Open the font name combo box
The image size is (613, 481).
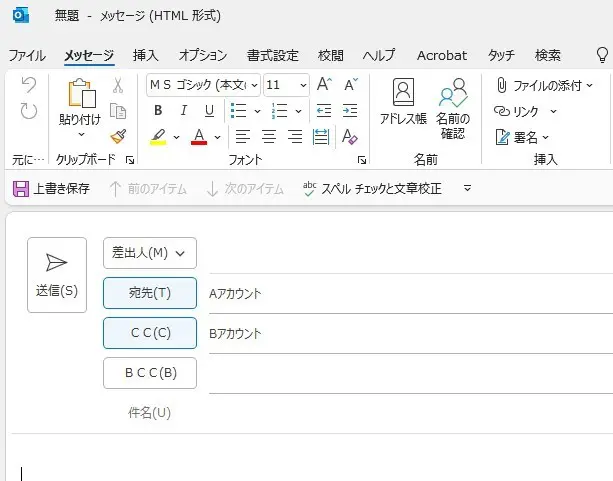tap(203, 85)
